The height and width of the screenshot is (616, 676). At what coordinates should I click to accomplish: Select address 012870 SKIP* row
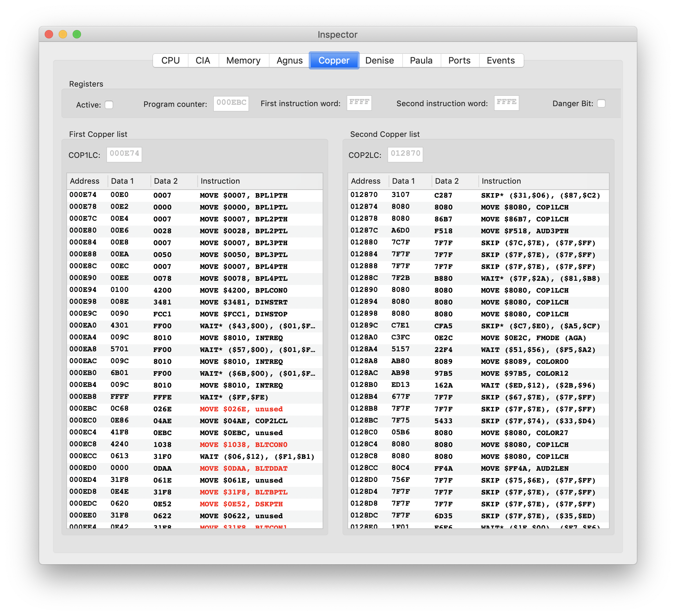click(x=478, y=195)
